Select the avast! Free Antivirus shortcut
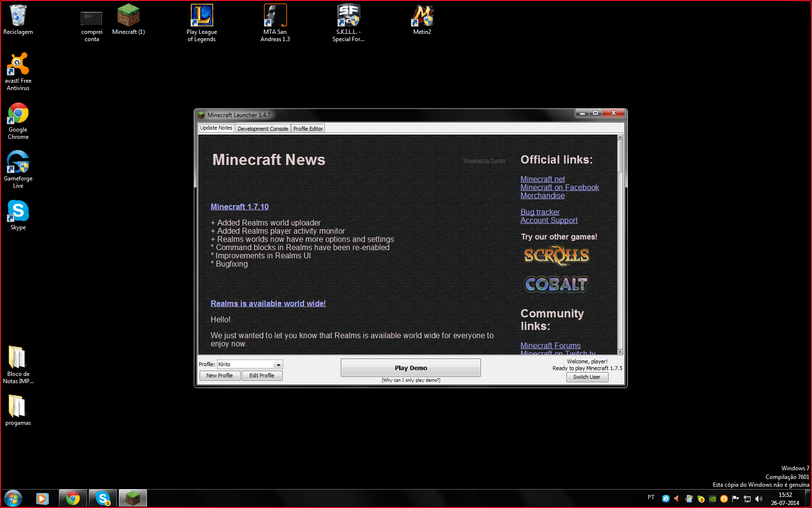The image size is (812, 508). 18,72
